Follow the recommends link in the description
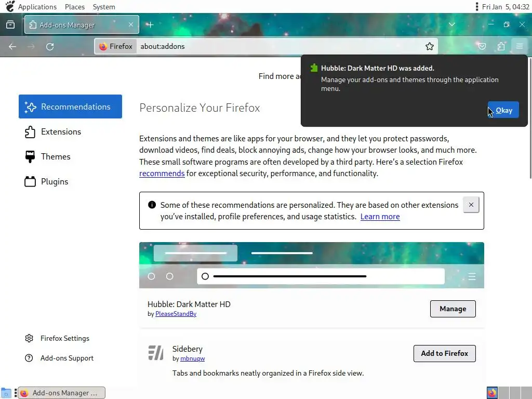 pos(162,174)
